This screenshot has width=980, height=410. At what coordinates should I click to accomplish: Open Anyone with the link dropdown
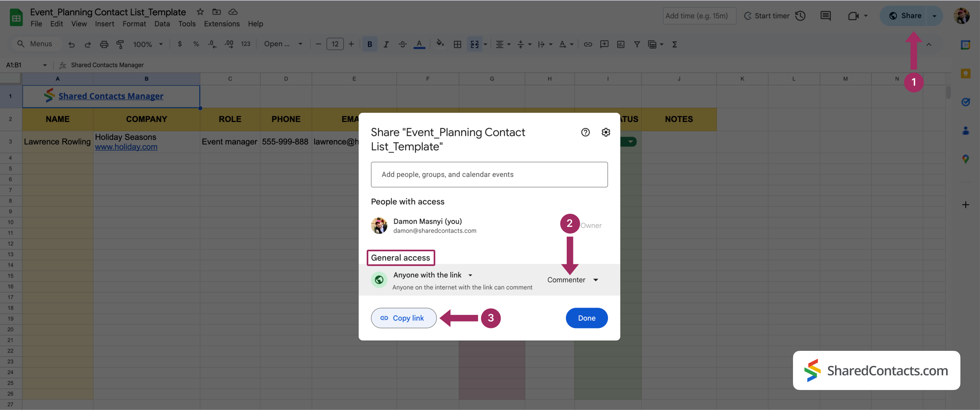tap(433, 275)
